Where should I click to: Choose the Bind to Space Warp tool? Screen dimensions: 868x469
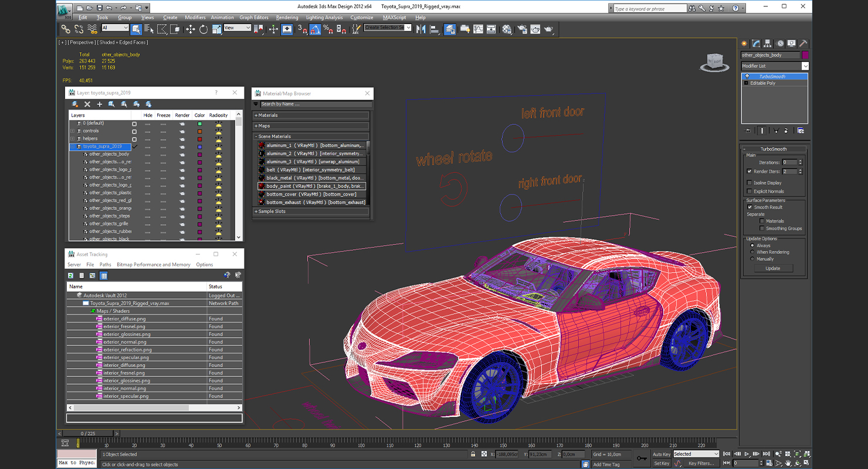(x=92, y=29)
